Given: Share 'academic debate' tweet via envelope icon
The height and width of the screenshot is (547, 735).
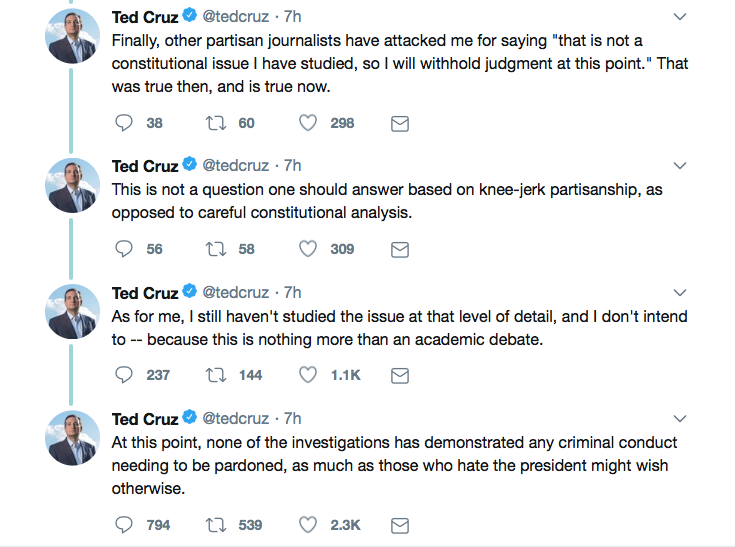Looking at the screenshot, I should coord(399,375).
